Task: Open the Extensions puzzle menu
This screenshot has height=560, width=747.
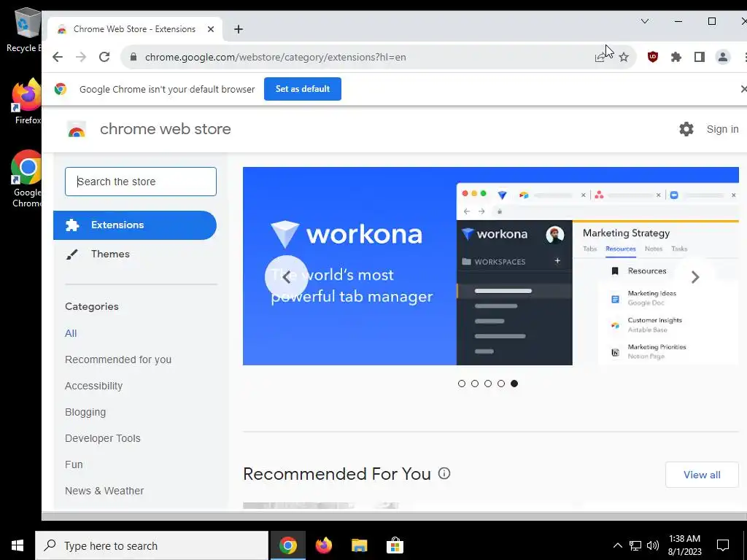Action: (x=676, y=57)
